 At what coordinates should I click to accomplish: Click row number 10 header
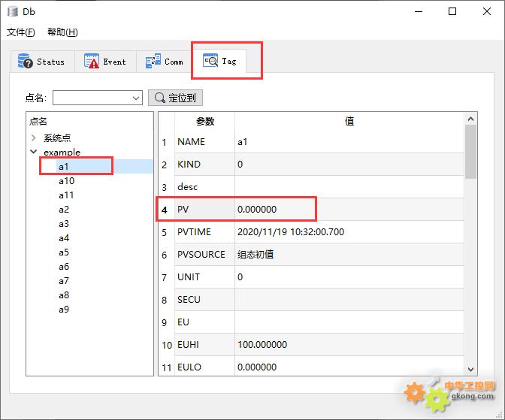[167, 345]
